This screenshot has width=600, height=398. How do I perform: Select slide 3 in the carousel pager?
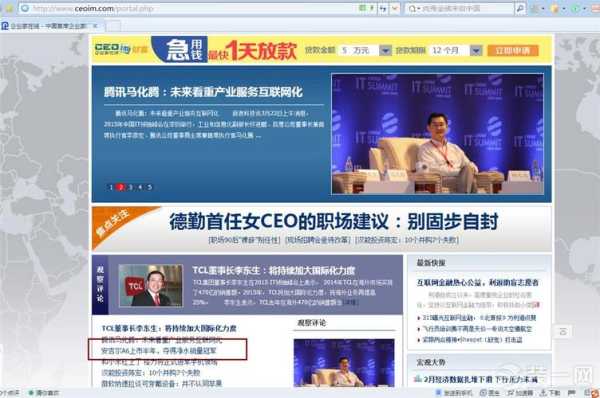(x=130, y=187)
